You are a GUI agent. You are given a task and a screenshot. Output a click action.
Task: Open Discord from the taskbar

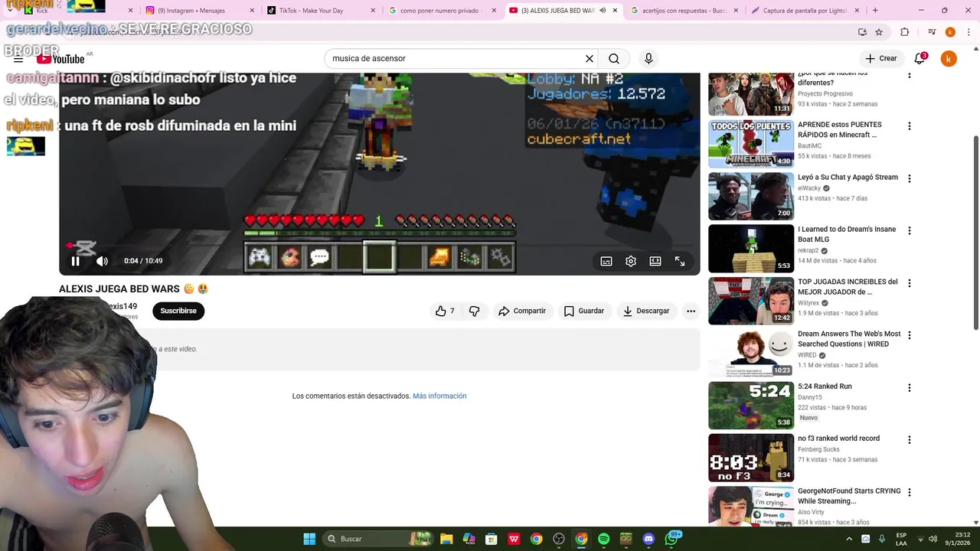tap(648, 539)
